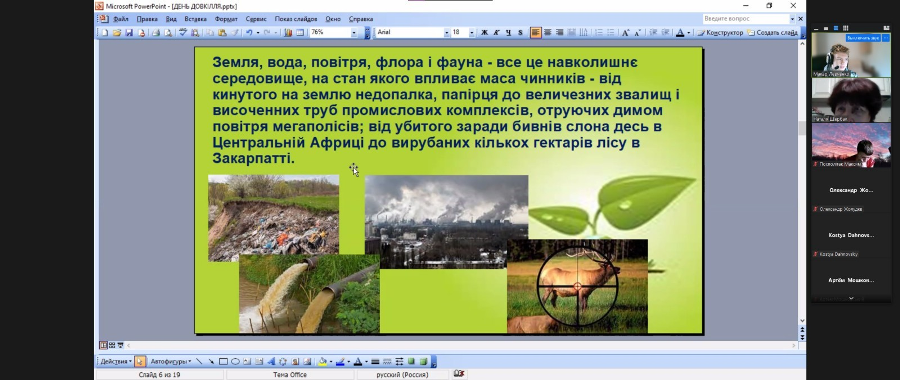Select the Rectangle drawing tool
Viewport: 900px width, 380px height.
[223, 362]
